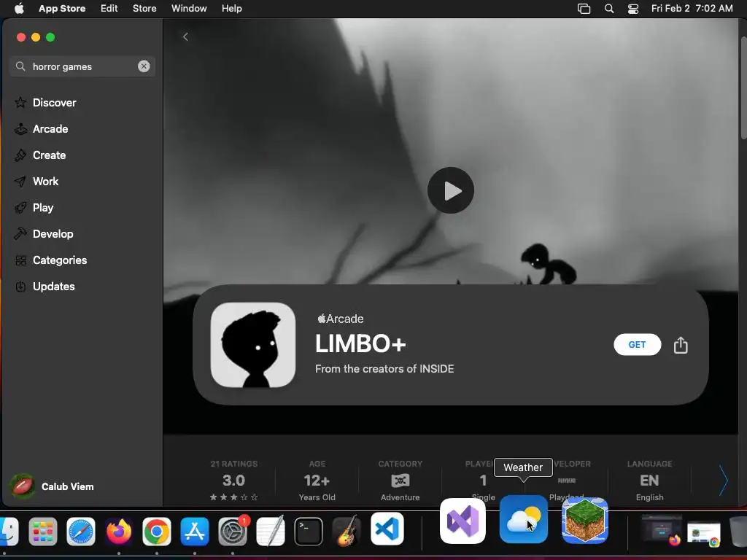
Task: Go back using the chevron arrow
Action: tap(185, 36)
